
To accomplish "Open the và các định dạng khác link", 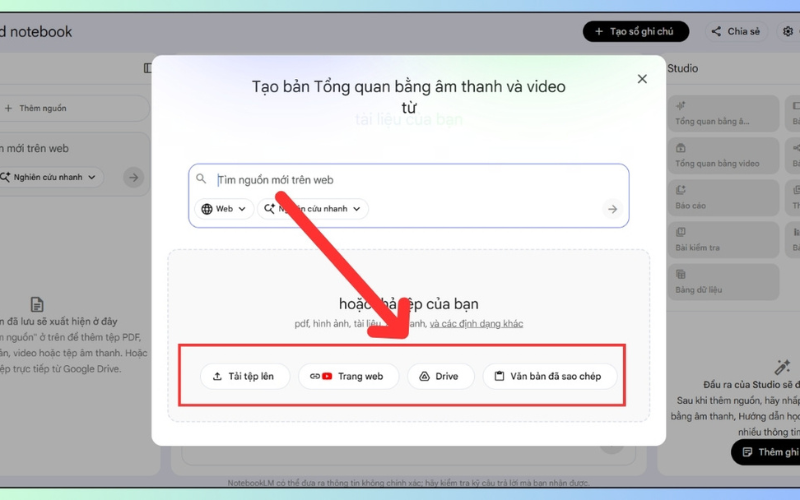I will [476, 323].
